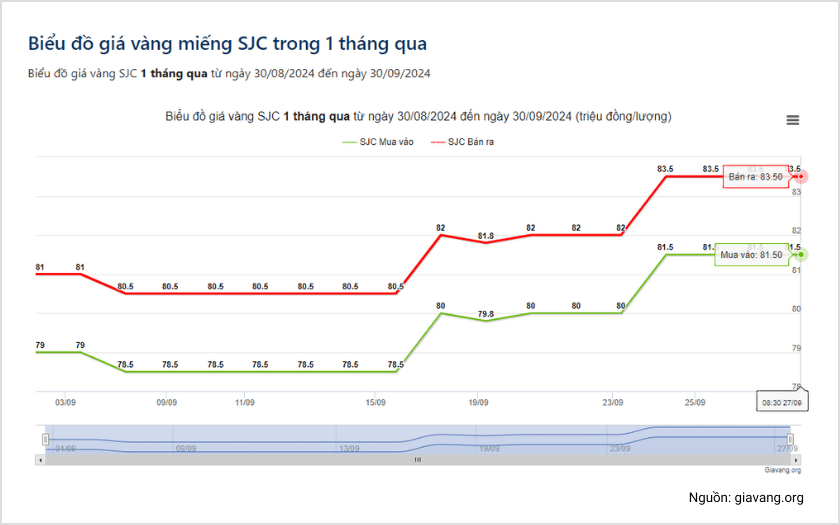Click the red line's 82 point near 23/09

pyautogui.click(x=622, y=235)
